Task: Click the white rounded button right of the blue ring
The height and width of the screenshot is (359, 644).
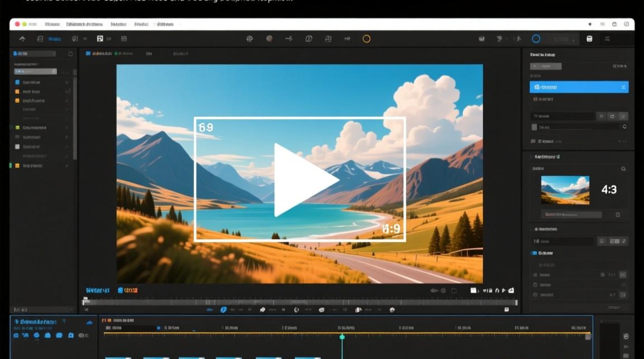Action: (x=589, y=39)
